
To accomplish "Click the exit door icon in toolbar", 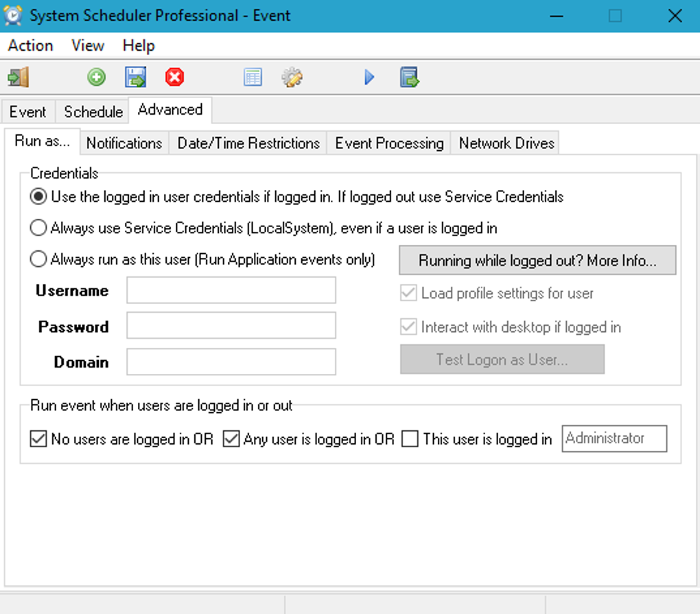I will click(19, 78).
